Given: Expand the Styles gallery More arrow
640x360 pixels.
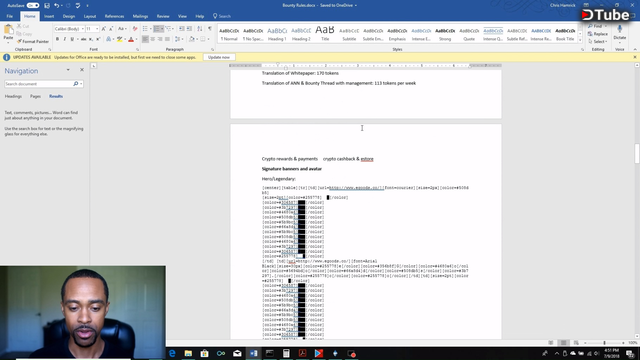Looking at the screenshot, I should click(x=580, y=40).
